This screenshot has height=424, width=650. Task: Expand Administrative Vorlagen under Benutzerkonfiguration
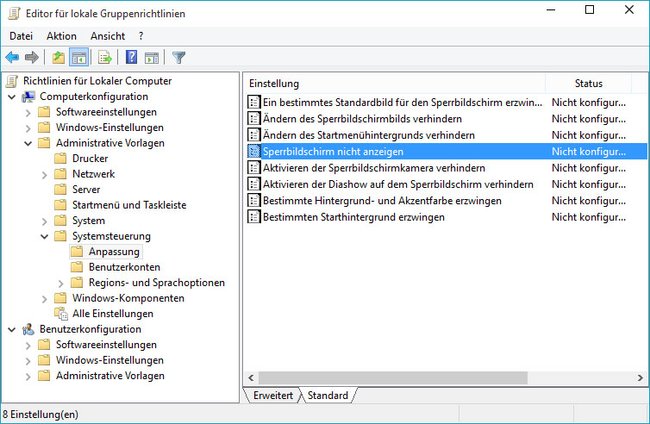pyautogui.click(x=28, y=376)
